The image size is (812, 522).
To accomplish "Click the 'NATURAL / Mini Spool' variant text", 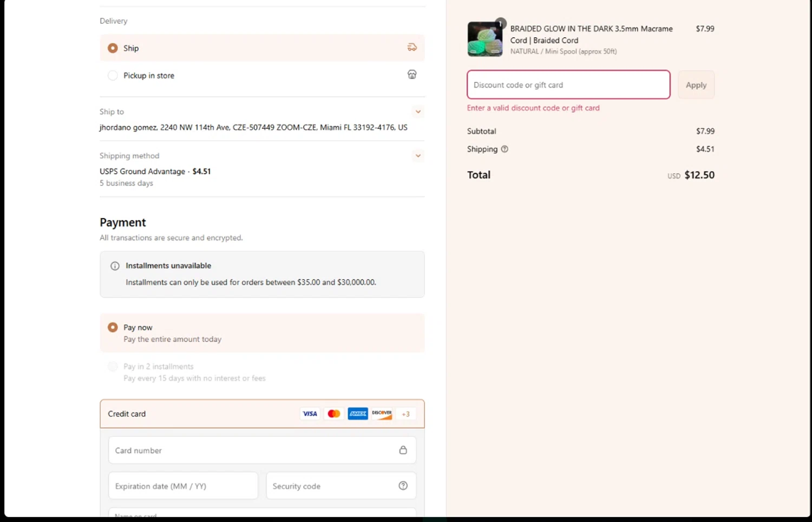I will pos(564,51).
